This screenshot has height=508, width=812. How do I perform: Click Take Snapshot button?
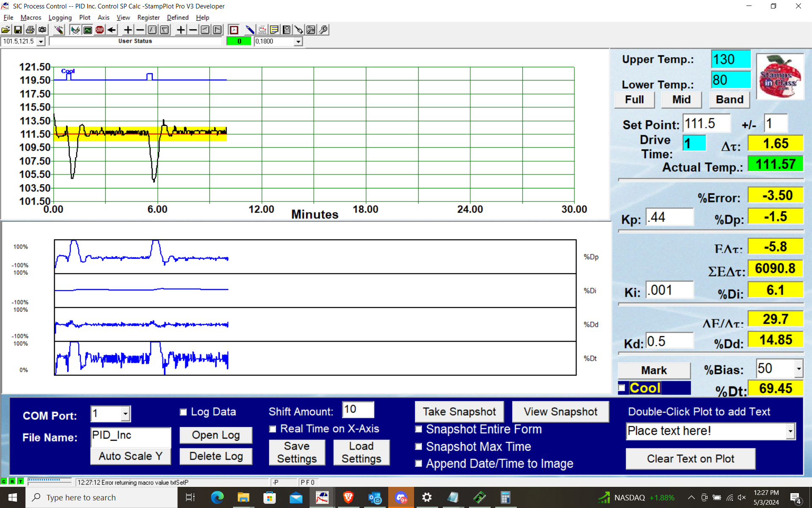(x=459, y=412)
